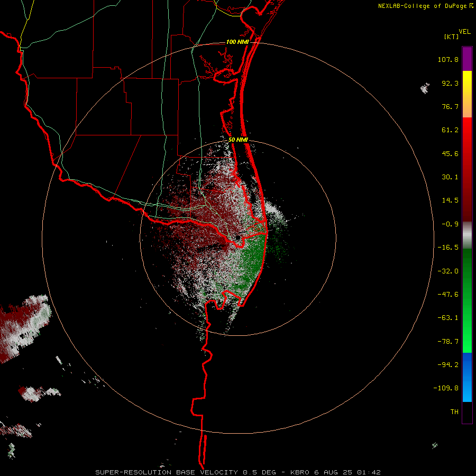Click the 50 NMI range ring label

click(x=238, y=140)
